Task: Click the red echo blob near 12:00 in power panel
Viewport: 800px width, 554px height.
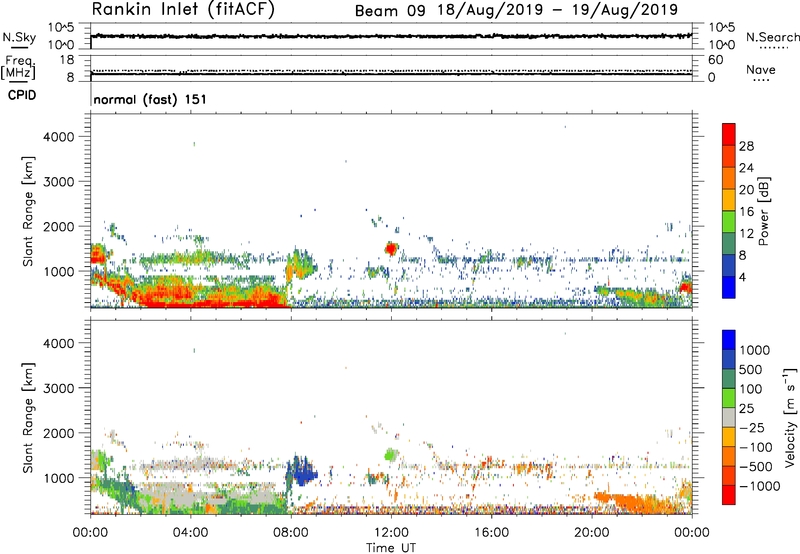Action: (391, 248)
